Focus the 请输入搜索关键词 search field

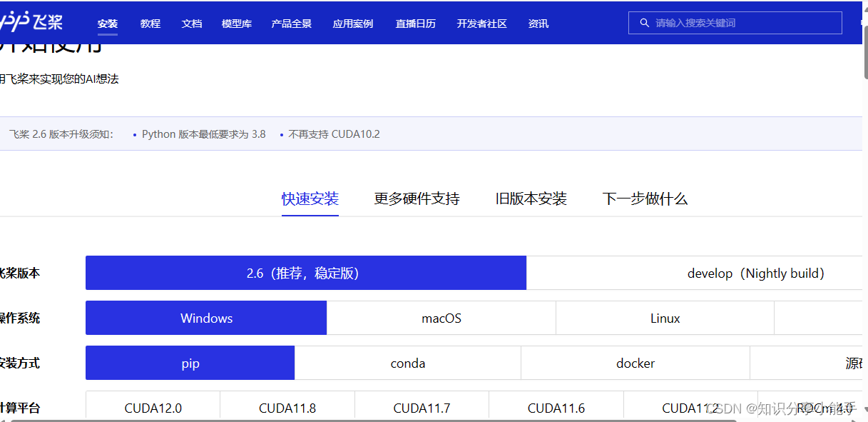pos(735,23)
